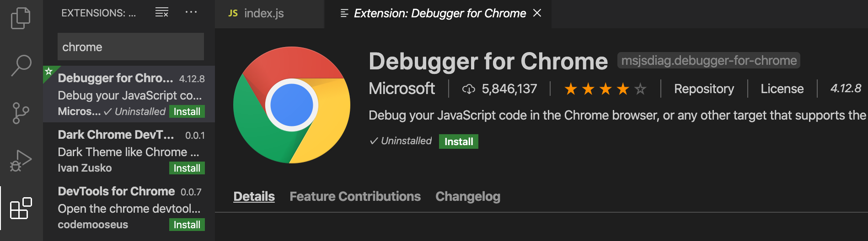Open the Explorer view in activity bar
Viewport: 868px width, 241px height.
coord(21,18)
